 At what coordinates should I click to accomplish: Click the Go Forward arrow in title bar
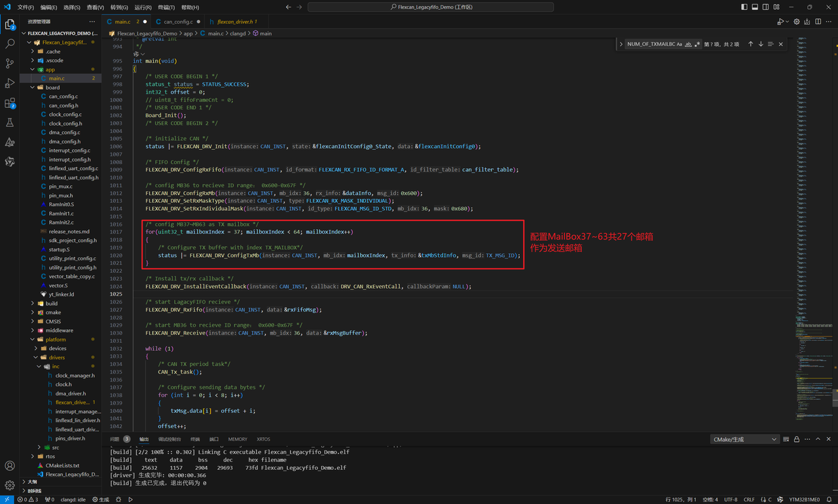click(x=300, y=7)
